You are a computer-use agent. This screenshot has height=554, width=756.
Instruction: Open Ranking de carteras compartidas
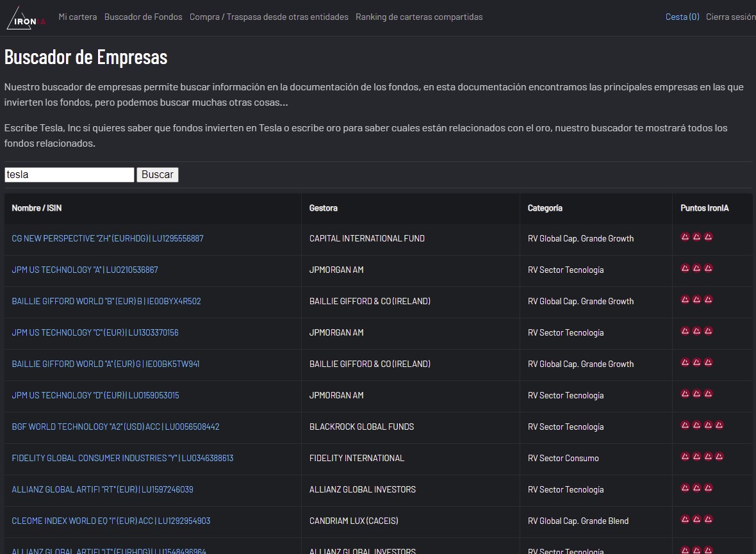point(419,17)
